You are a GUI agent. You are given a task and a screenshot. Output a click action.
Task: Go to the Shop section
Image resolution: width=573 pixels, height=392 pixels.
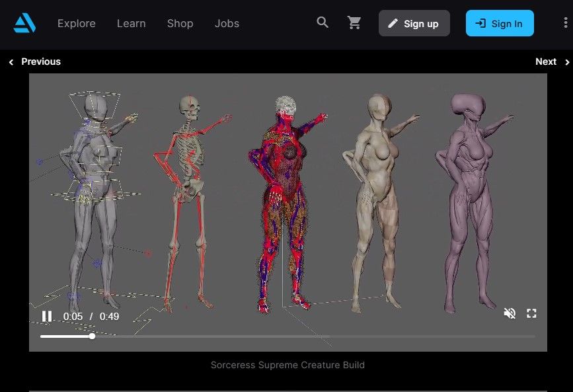click(x=180, y=23)
